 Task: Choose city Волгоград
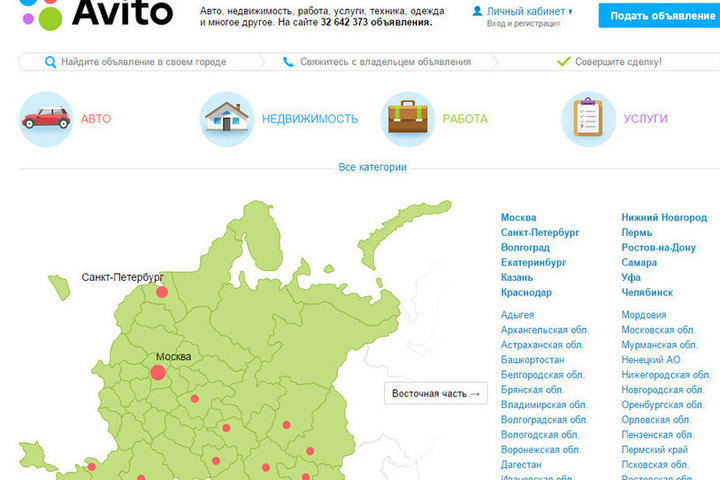pyautogui.click(x=525, y=248)
